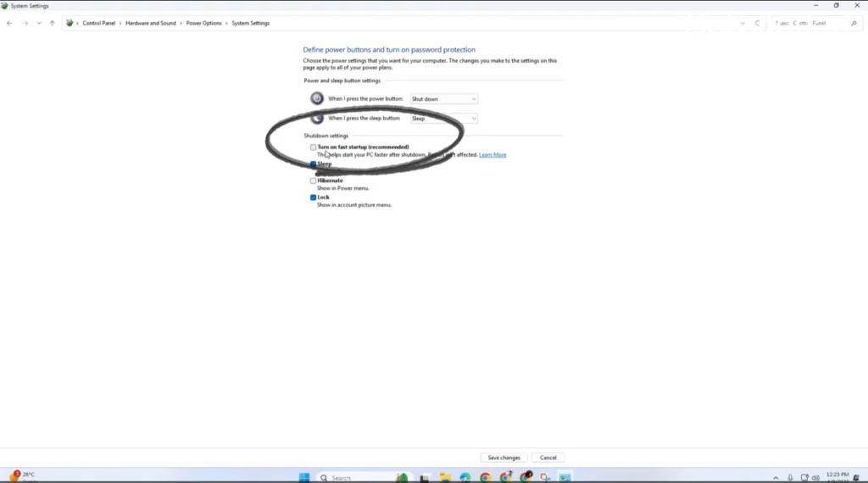Navigate to Power Options breadcrumb
The height and width of the screenshot is (483, 868).
tap(203, 23)
